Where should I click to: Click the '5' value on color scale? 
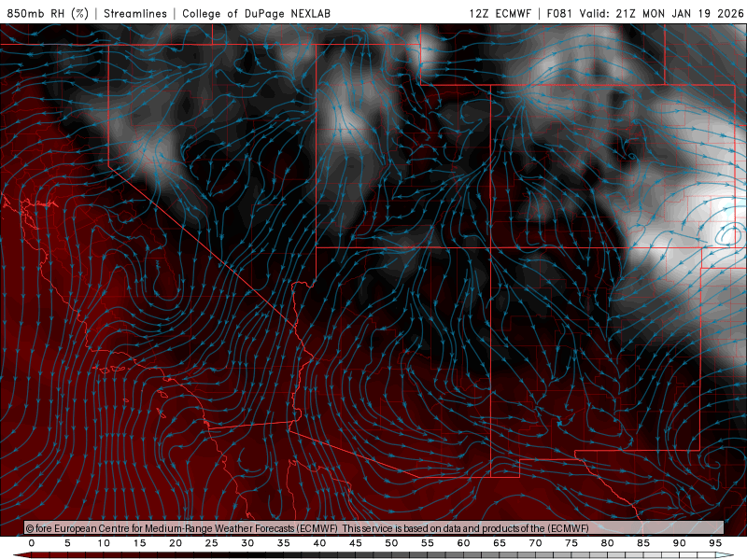(67, 543)
